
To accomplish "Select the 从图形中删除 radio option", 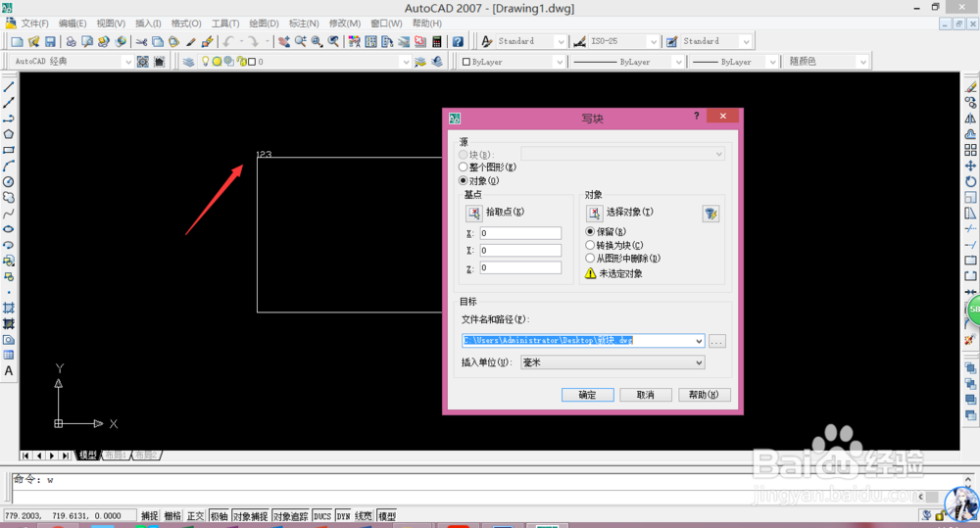I will (590, 258).
